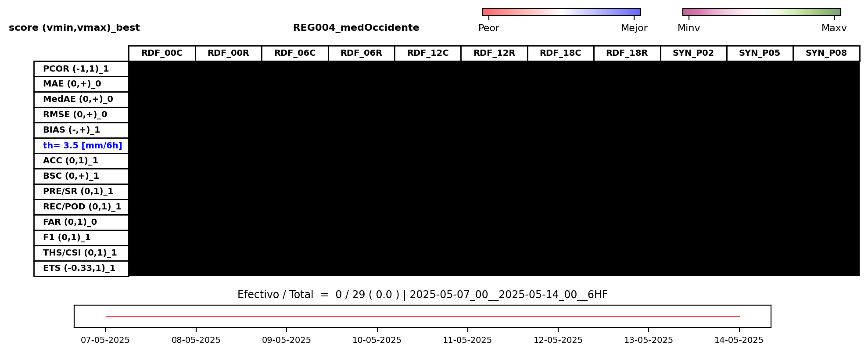Select the RDF_06R column header
This screenshot has width=868, height=353.
pyautogui.click(x=361, y=54)
